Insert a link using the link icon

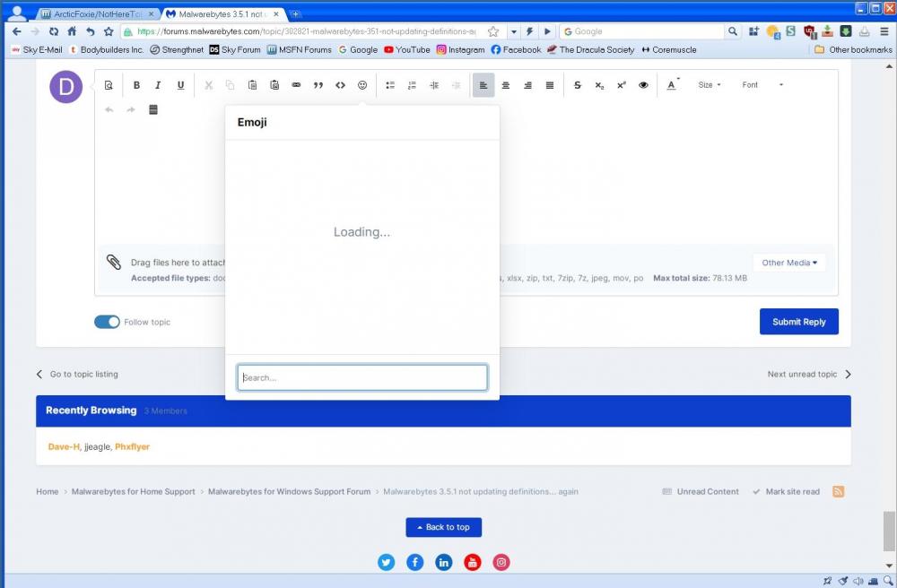296,85
